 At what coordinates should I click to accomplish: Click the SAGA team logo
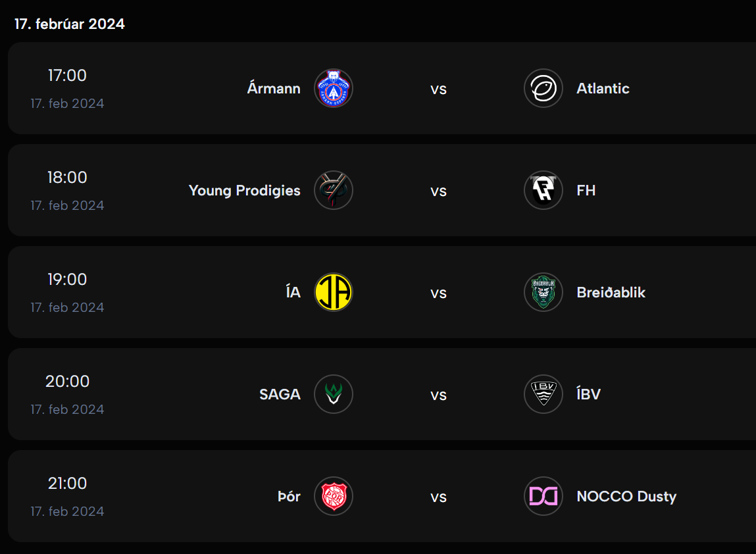(334, 394)
